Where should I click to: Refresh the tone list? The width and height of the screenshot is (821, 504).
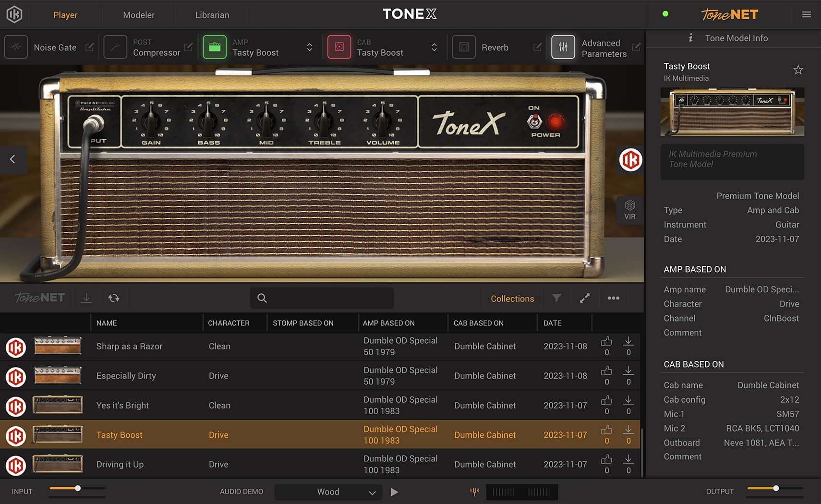(x=114, y=298)
